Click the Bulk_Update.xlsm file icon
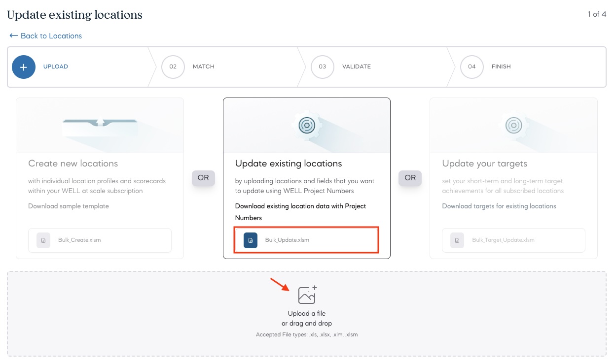 tap(251, 240)
